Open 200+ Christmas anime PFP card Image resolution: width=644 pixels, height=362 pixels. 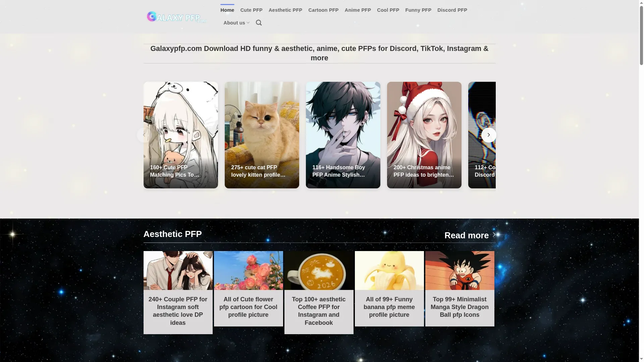pyautogui.click(x=424, y=135)
